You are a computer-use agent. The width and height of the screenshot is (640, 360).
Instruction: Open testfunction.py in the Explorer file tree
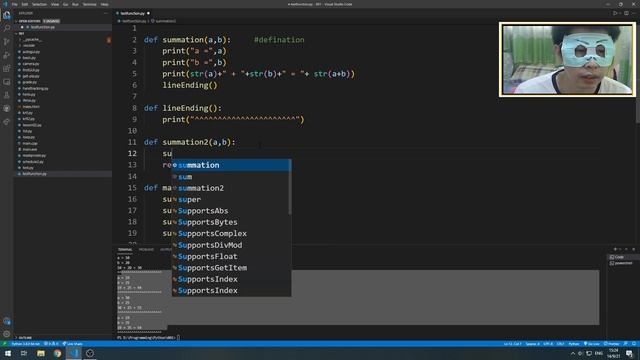pyautogui.click(x=34, y=174)
